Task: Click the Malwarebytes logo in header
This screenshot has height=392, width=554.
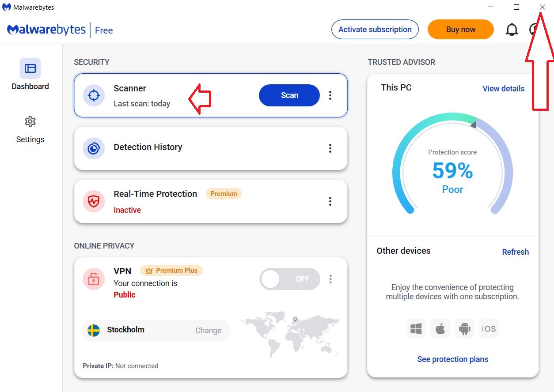Action: pos(46,30)
